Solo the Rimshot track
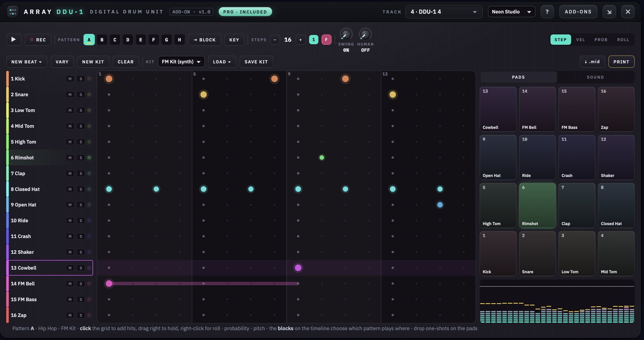 (x=81, y=158)
